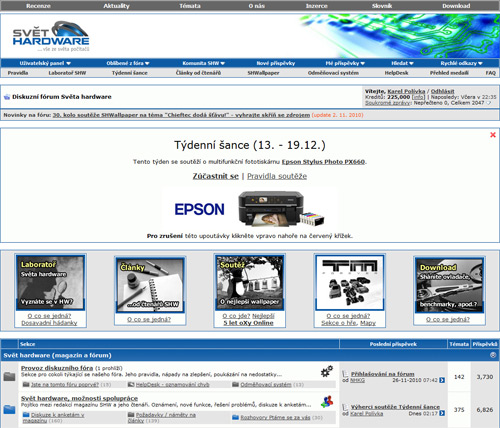Click the Zúčastnit se link
Image resolution: width=500 pixels, height=428 pixels.
tap(216, 176)
